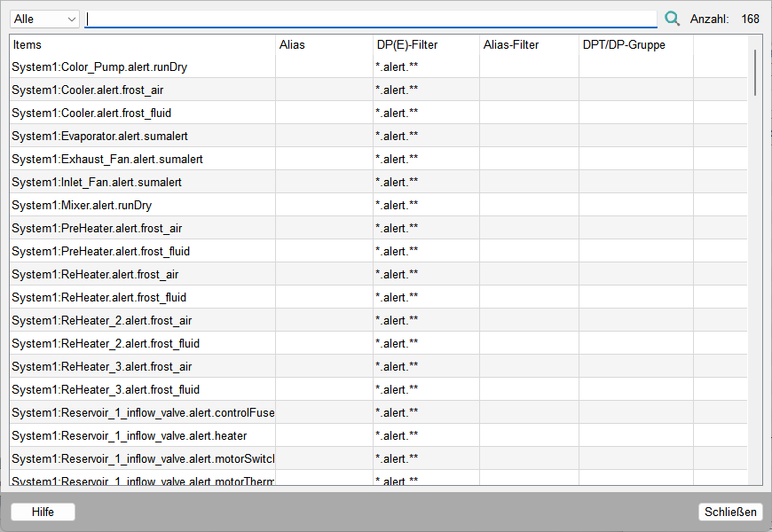This screenshot has width=772, height=532.
Task: Click the Alias-Filter column header
Action: 529,44
